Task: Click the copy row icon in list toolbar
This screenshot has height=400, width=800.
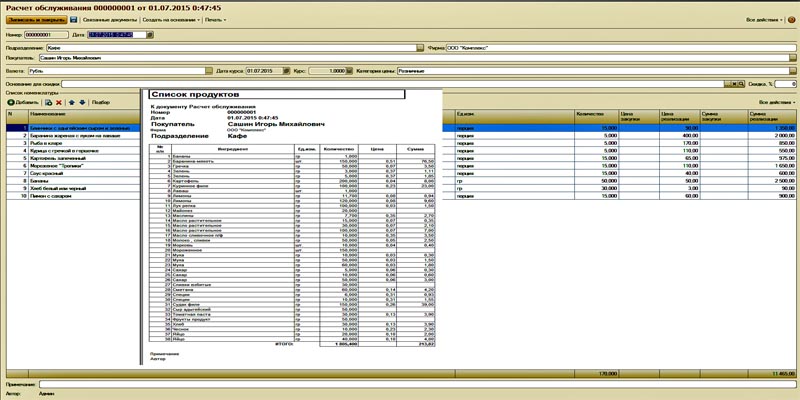Action: [48, 101]
